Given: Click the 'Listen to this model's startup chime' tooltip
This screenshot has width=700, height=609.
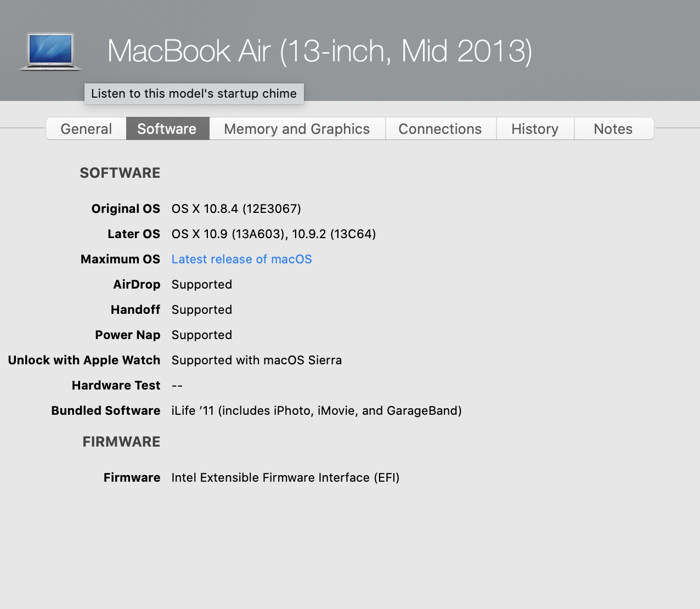Looking at the screenshot, I should (x=194, y=93).
